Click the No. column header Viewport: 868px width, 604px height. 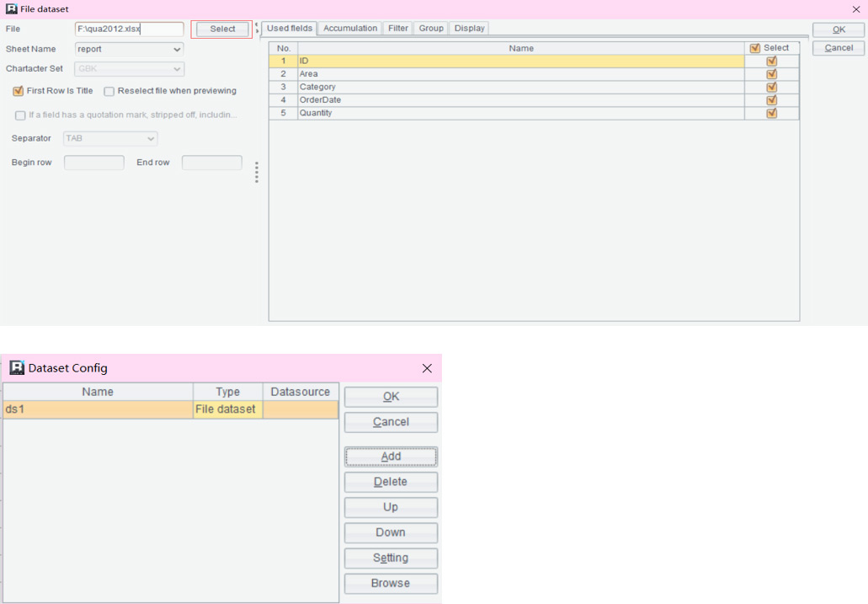coord(284,48)
